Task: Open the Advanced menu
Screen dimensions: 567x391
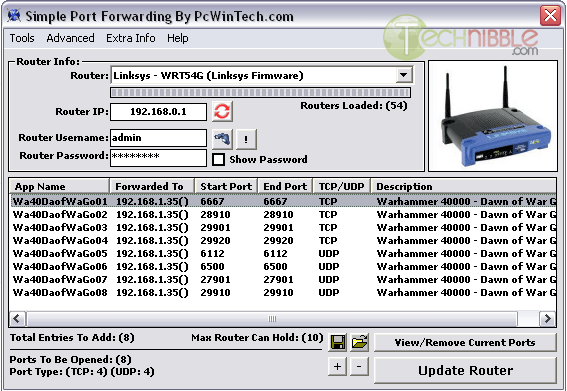Action: pyautogui.click(x=71, y=38)
